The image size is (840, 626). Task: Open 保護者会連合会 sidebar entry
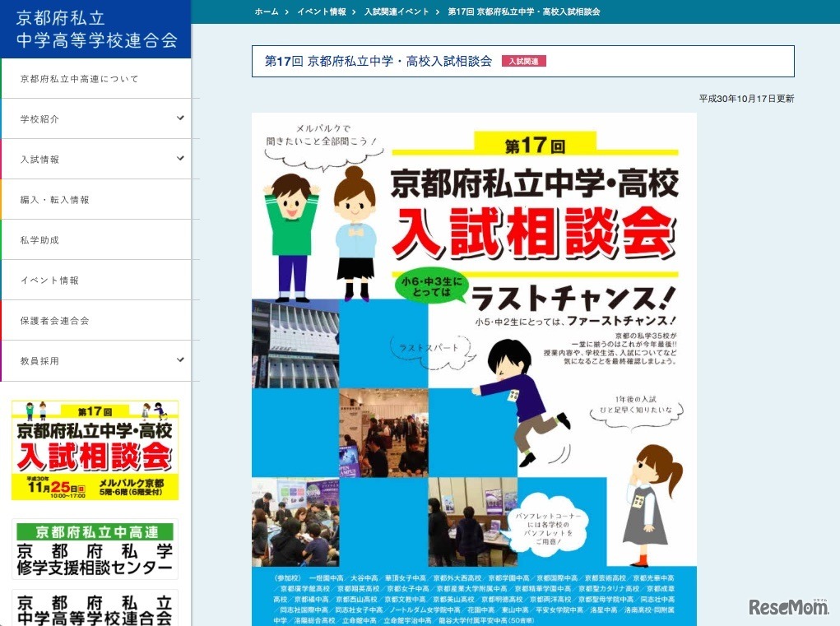point(54,321)
